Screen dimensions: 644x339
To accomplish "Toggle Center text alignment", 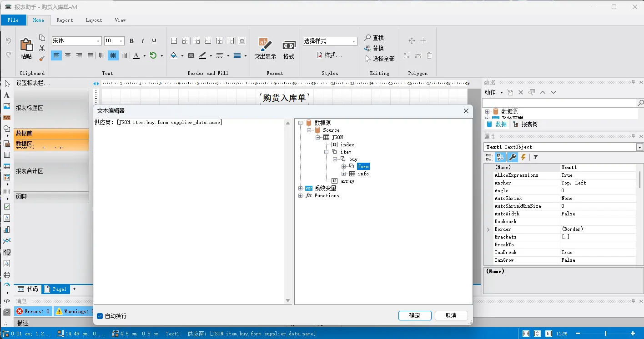I will (x=68, y=55).
